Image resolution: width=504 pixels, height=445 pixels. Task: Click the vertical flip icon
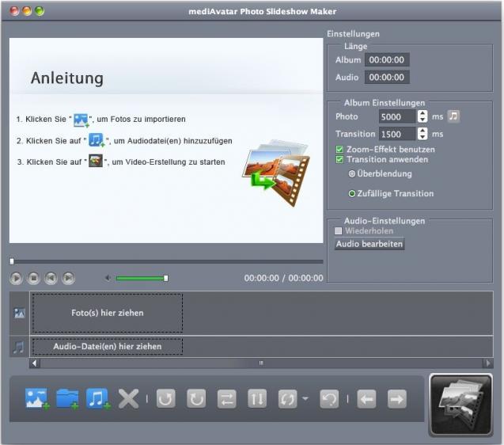click(257, 398)
